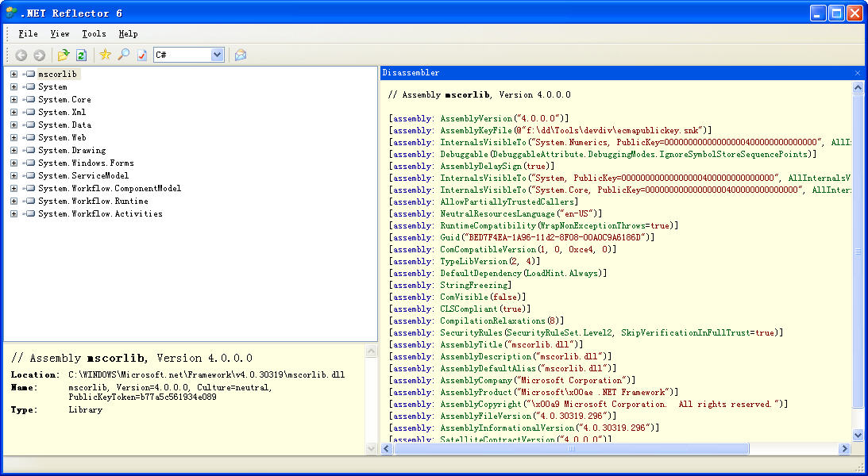Screen dimensions: 868x476
Task: Click the Disassembler horizontal scrollbar right arrow
Action: coord(844,449)
